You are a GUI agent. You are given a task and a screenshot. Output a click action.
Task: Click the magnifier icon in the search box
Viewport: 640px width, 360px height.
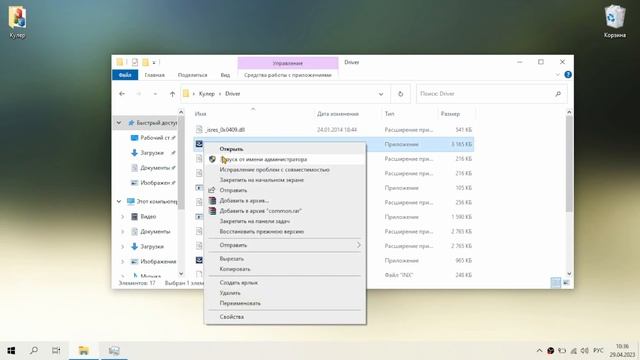558,94
